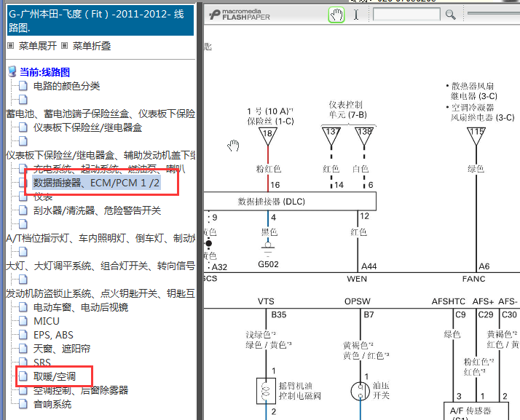The image size is (520, 420).
Task: Click the icon beside 菜单折叠
Action: 65,46
